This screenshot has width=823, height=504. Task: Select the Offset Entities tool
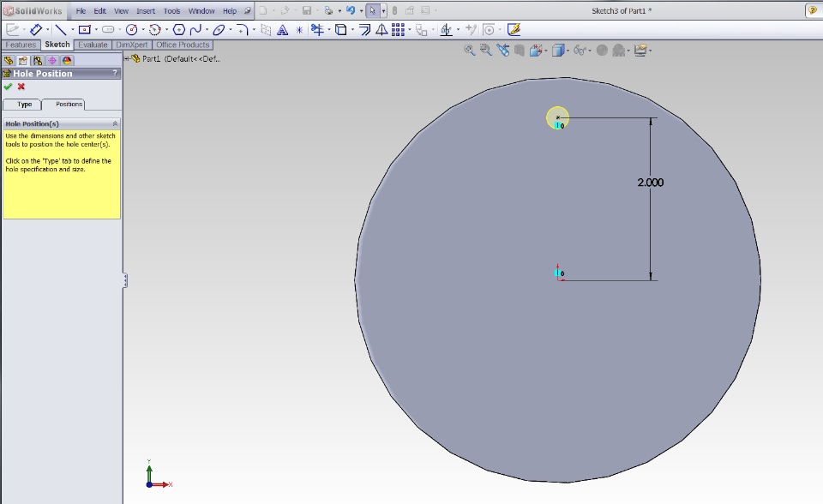pos(365,30)
